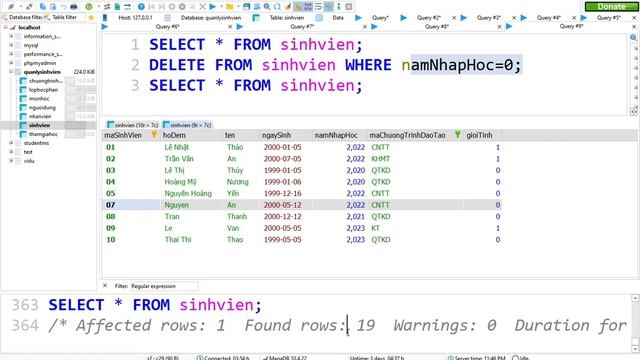
Task: Click the cancel X icon in toolbar
Action: click(202, 7)
